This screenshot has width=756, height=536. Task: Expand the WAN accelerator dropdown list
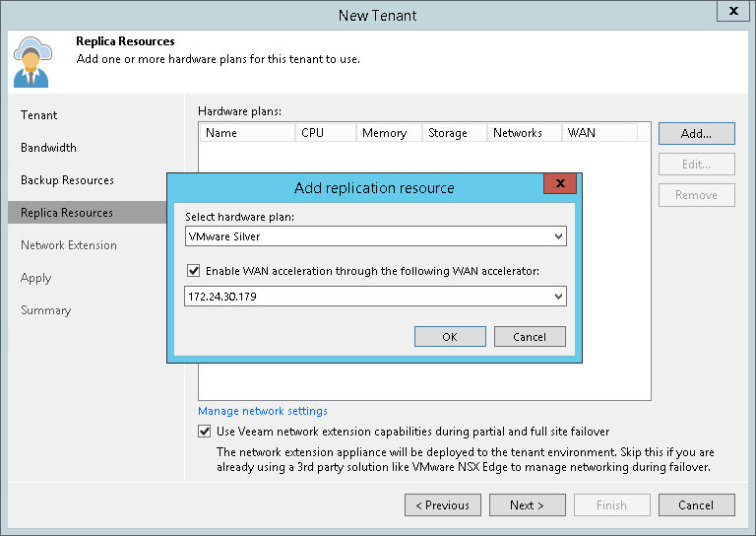(558, 296)
